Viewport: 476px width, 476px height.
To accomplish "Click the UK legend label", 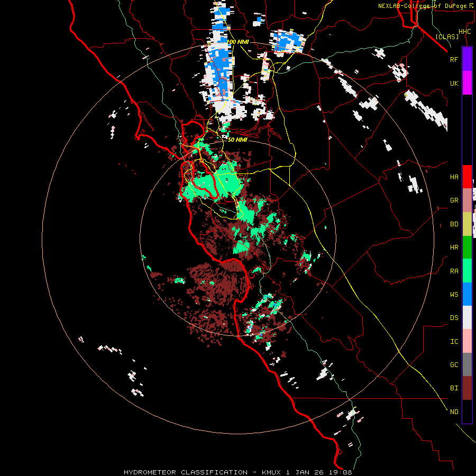I will pos(454,83).
